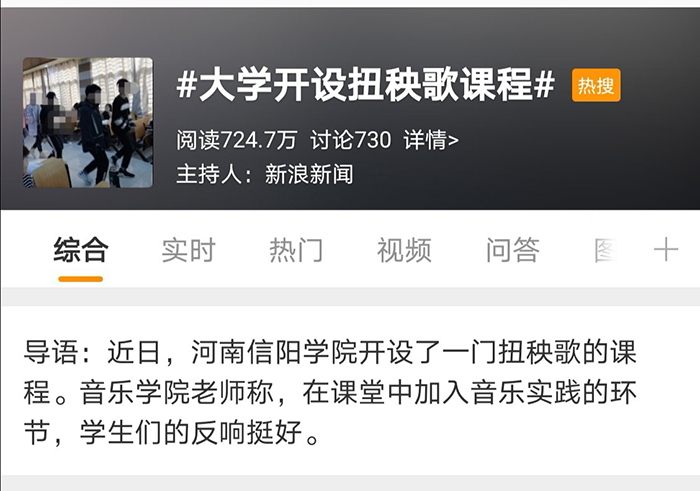Select the 综合 tab
This screenshot has height=491, width=700.
[81, 250]
